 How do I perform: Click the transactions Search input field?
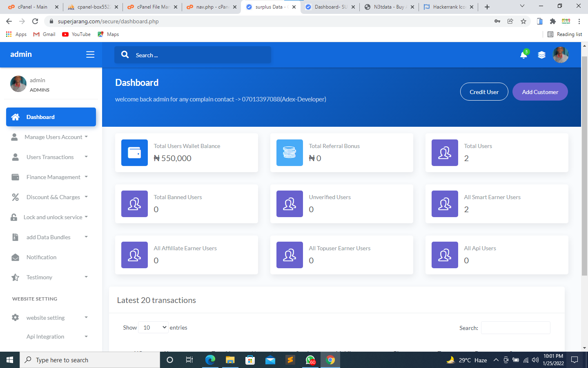click(x=515, y=328)
